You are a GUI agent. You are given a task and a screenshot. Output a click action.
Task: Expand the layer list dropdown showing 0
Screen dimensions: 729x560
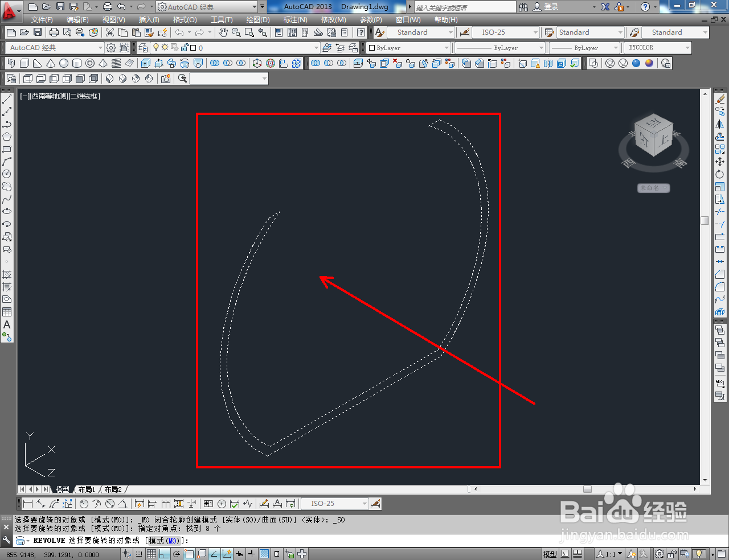316,48
